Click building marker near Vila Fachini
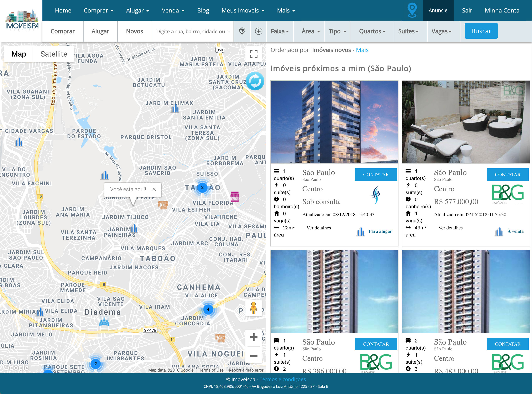Screen dimensions: 532x394 pos(105,175)
